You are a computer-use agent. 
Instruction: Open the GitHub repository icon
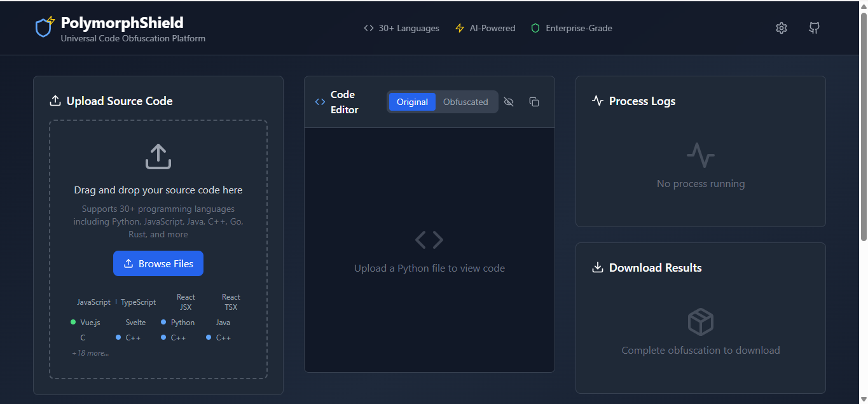(x=814, y=28)
